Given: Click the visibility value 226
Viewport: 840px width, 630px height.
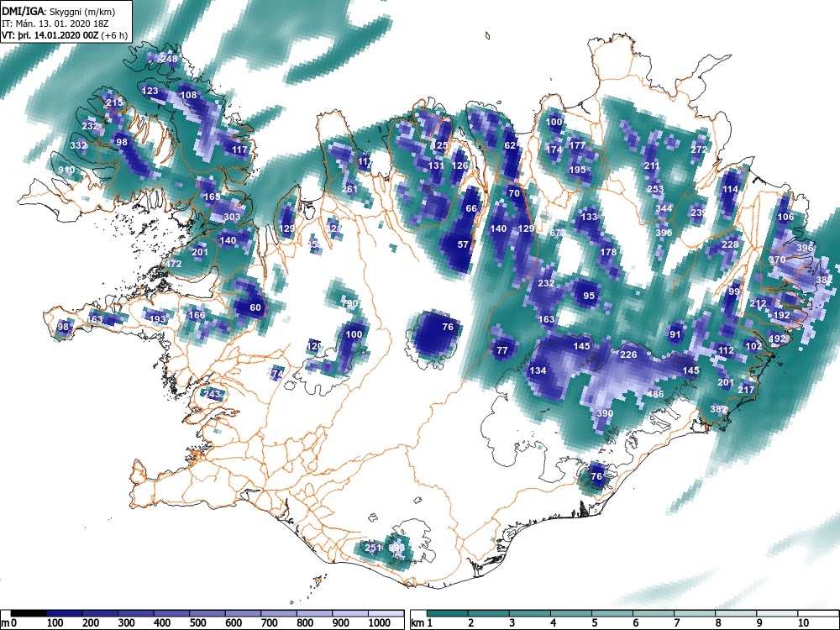Looking at the screenshot, I should (628, 354).
